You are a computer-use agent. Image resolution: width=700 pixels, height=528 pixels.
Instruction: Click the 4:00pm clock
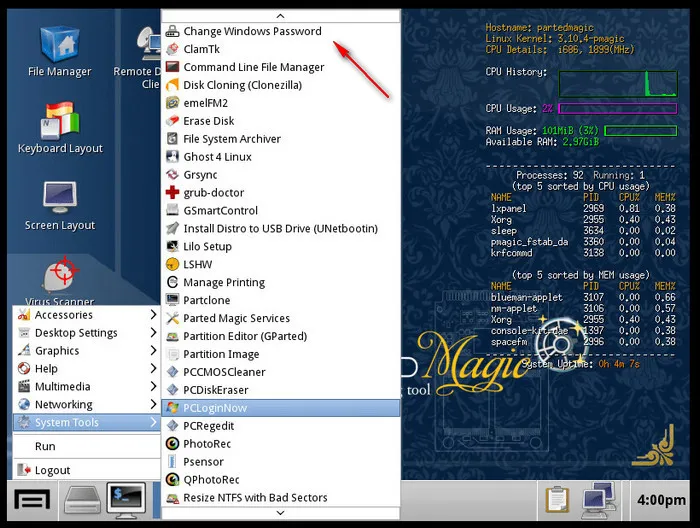click(x=661, y=500)
